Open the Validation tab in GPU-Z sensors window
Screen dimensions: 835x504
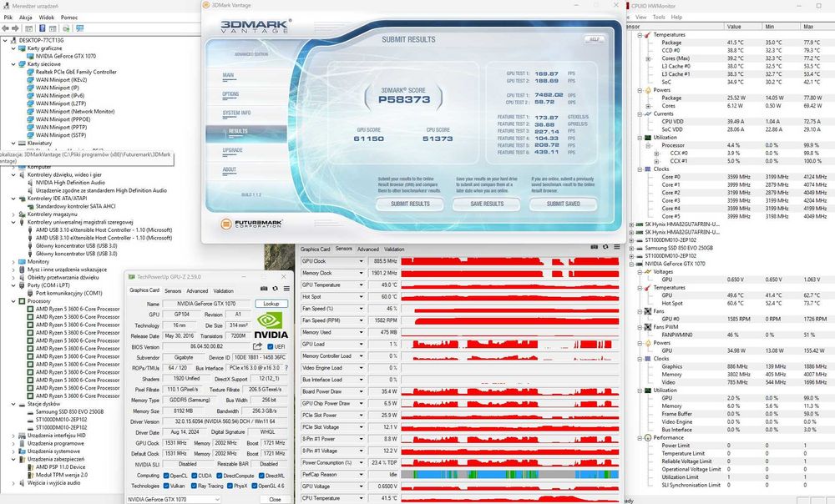[x=394, y=249]
